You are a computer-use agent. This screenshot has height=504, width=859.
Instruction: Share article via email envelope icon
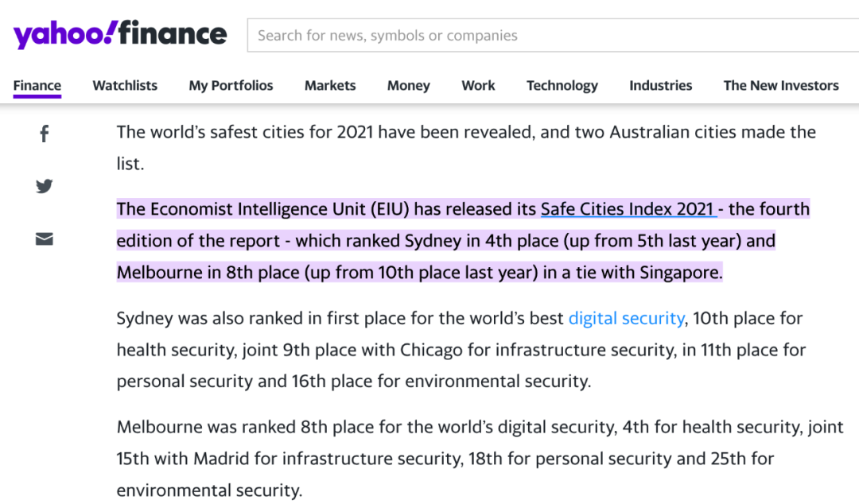(x=45, y=238)
